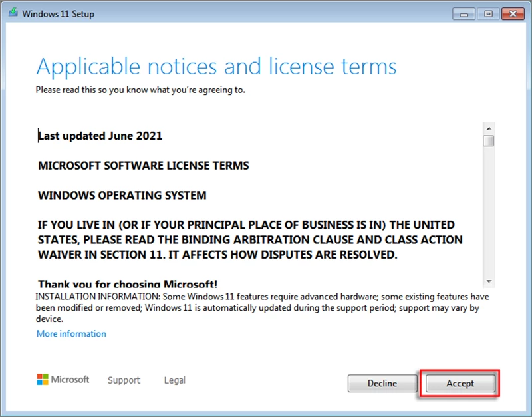Maximize the Windows 11 Setup window
This screenshot has height=417, width=532.
[x=488, y=14]
